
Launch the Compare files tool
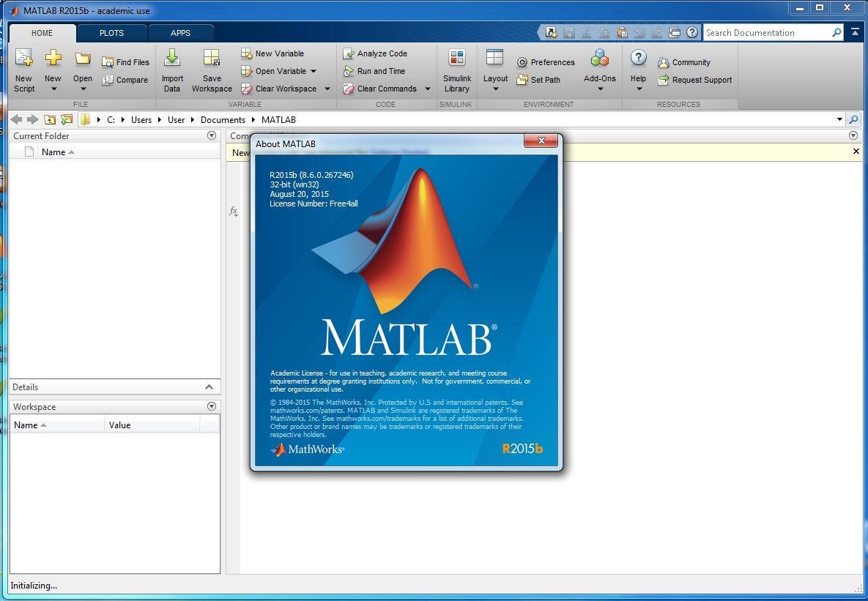125,80
